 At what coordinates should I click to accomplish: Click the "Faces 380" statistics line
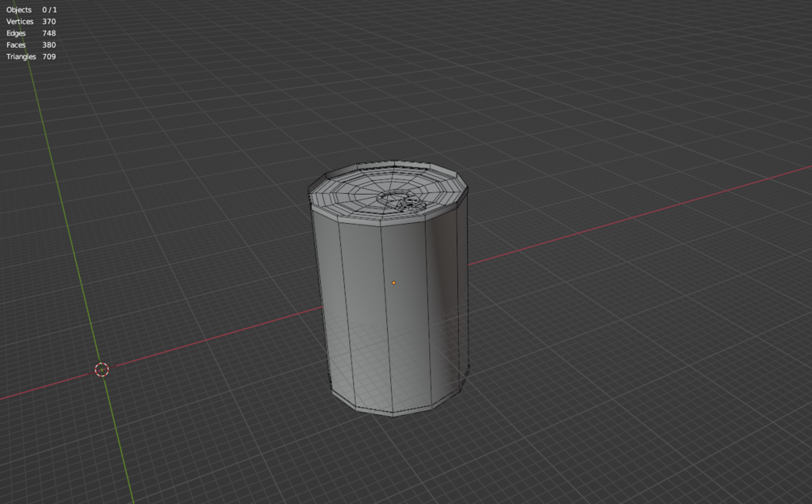(x=31, y=45)
